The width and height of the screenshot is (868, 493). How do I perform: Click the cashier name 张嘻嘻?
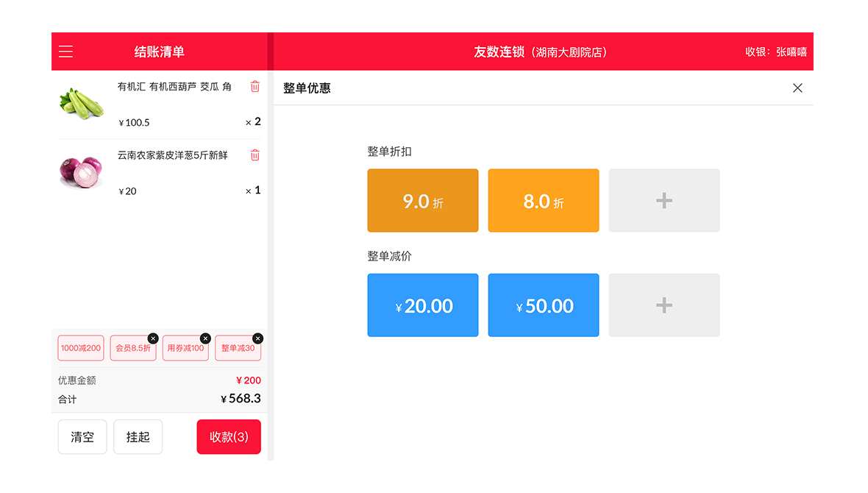pos(791,52)
